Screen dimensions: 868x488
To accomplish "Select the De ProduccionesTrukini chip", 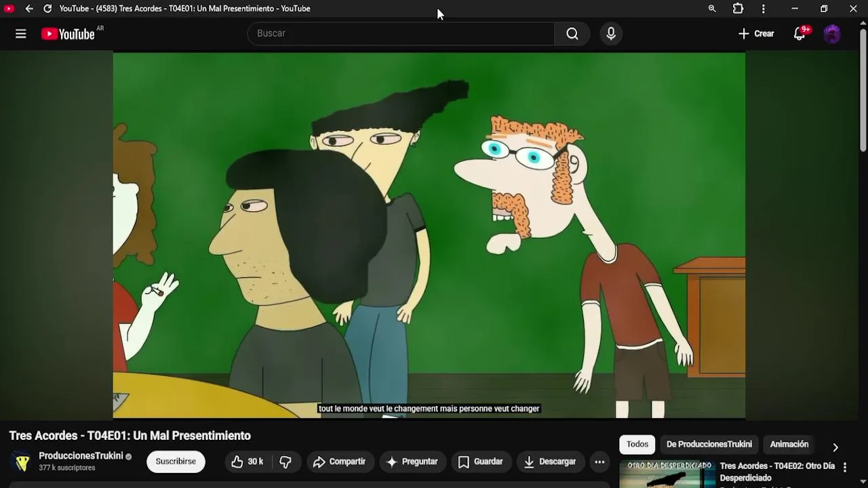I will pos(709,445).
